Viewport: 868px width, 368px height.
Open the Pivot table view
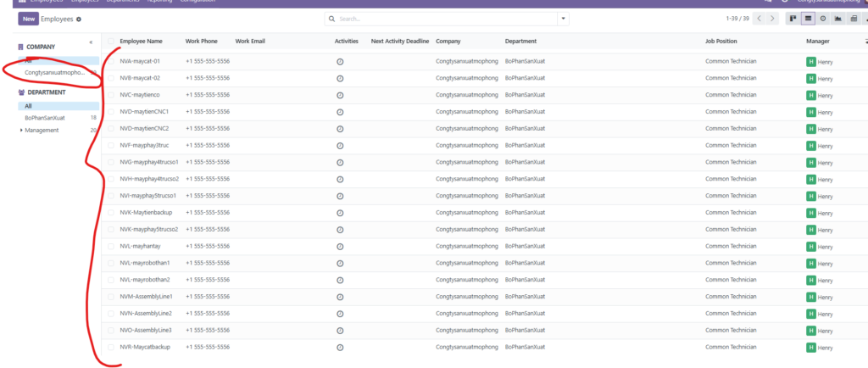pyautogui.click(x=853, y=19)
